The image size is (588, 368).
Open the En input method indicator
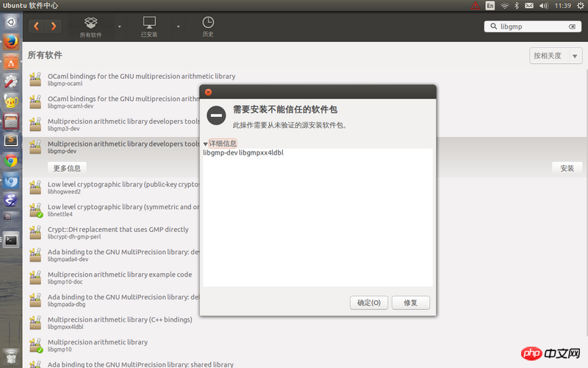point(490,6)
